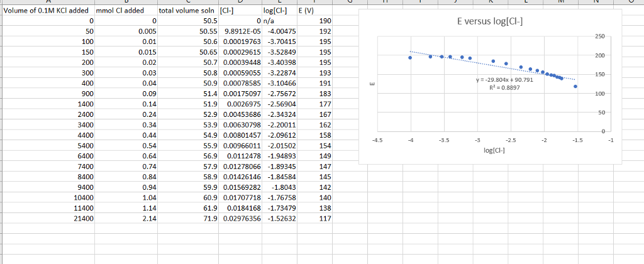Select the leftmost data point near -4
The image size is (644, 264).
pyautogui.click(x=410, y=57)
